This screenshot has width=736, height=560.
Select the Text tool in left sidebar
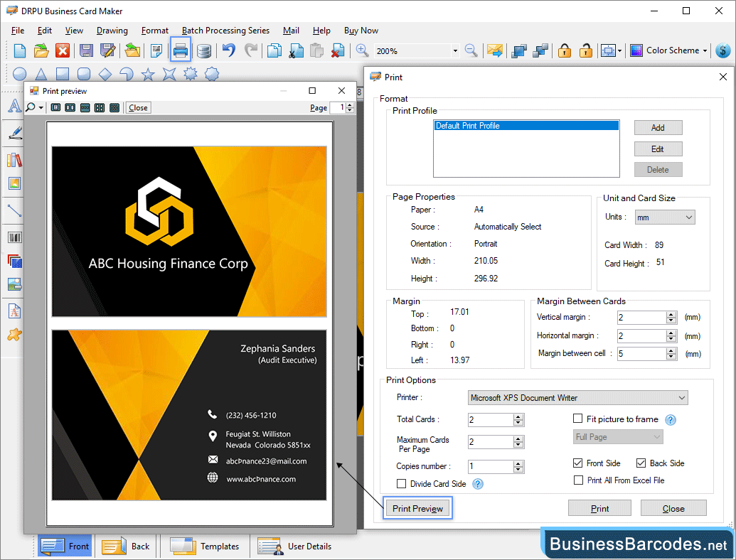coord(14,106)
